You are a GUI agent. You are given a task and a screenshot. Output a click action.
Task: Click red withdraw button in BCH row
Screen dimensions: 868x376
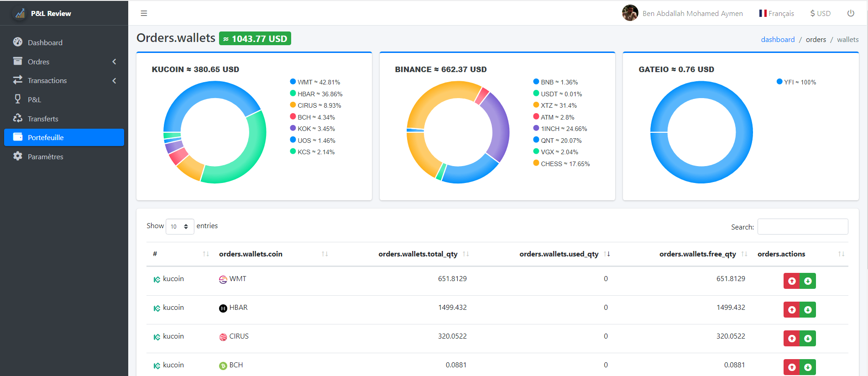[x=792, y=367]
